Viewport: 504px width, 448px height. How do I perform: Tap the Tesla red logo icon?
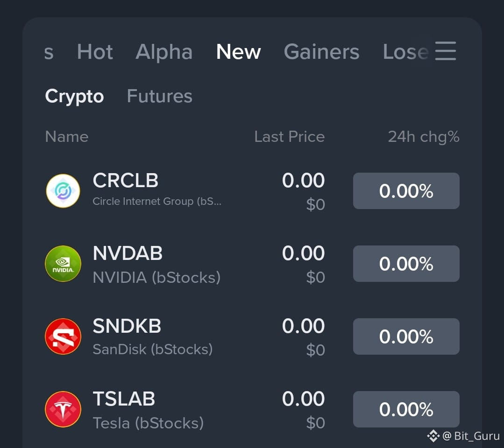pos(63,409)
